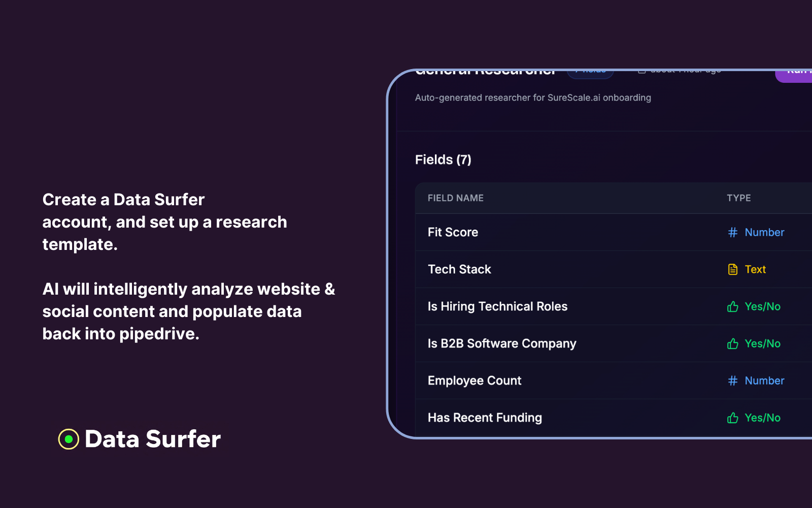Select the Fit Score field name
The height and width of the screenshot is (508, 812).
[453, 233]
